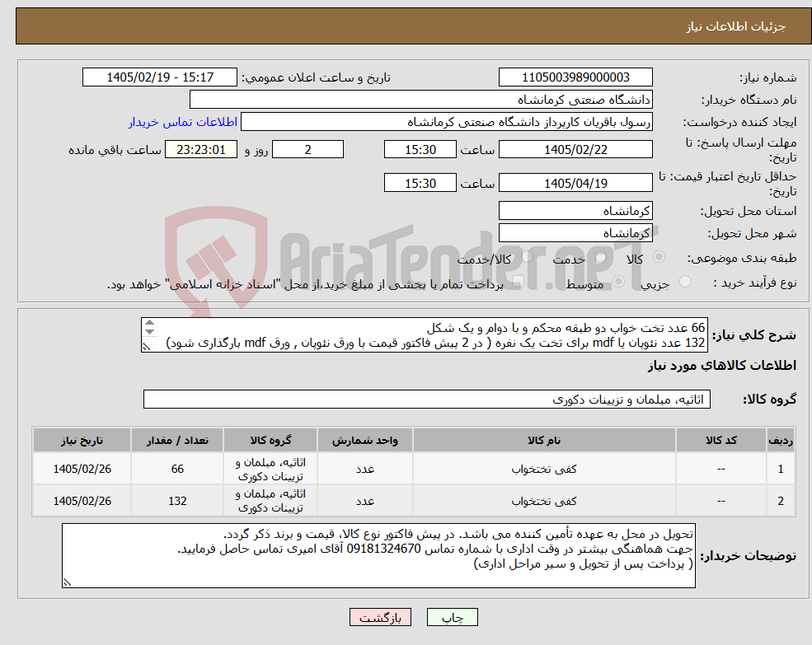Click quantity cell 132 in row 2

(x=177, y=501)
